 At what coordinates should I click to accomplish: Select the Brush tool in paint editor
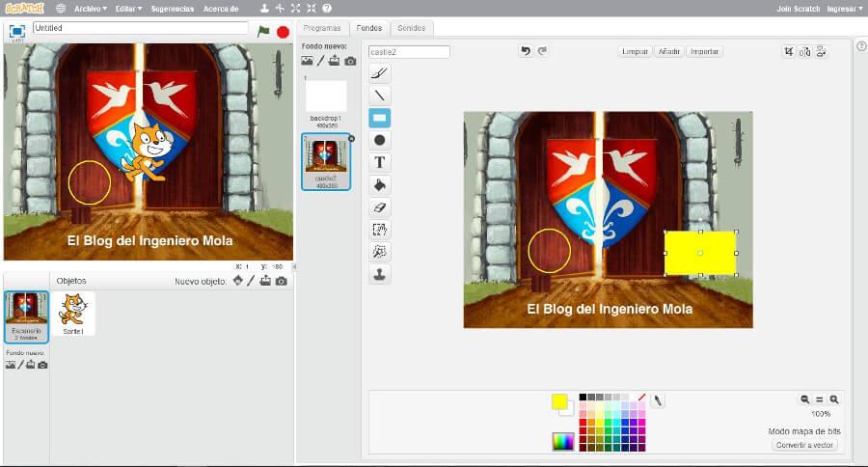pyautogui.click(x=380, y=73)
